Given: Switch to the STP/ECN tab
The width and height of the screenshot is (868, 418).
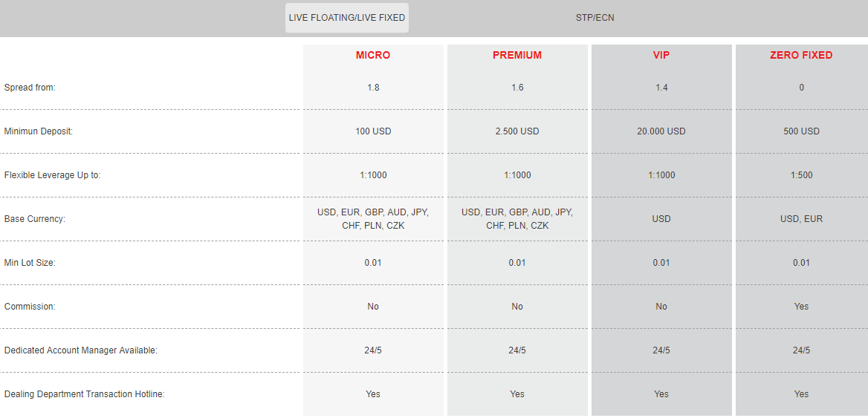Looking at the screenshot, I should click(595, 18).
